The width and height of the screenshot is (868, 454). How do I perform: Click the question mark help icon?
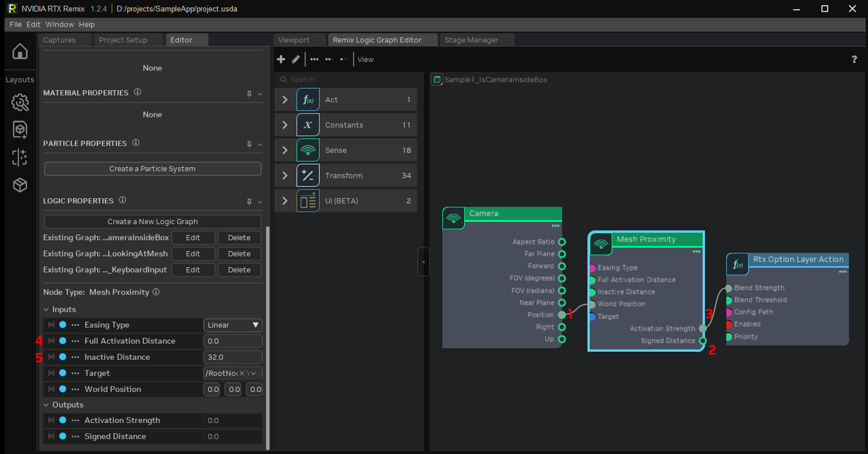pyautogui.click(x=854, y=59)
